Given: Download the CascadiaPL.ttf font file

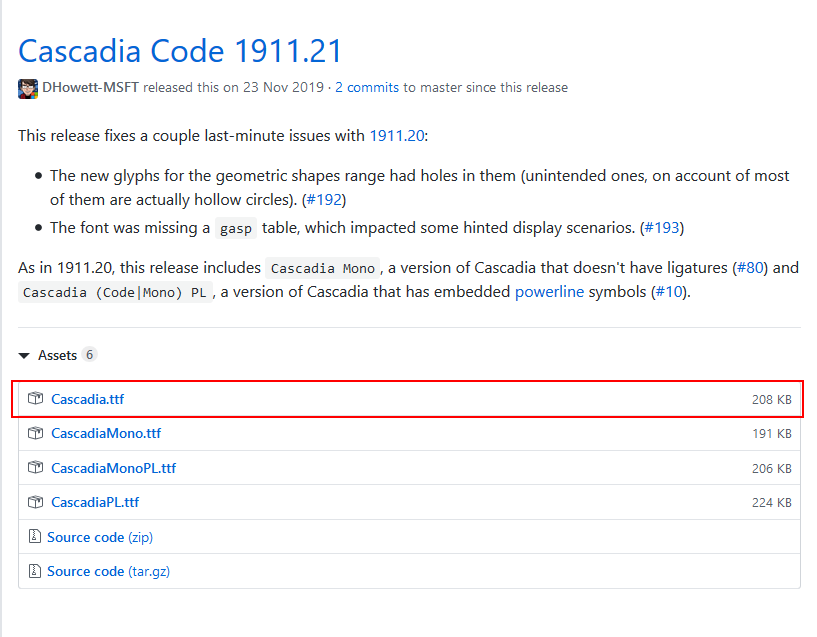Looking at the screenshot, I should pyautogui.click(x=97, y=502).
